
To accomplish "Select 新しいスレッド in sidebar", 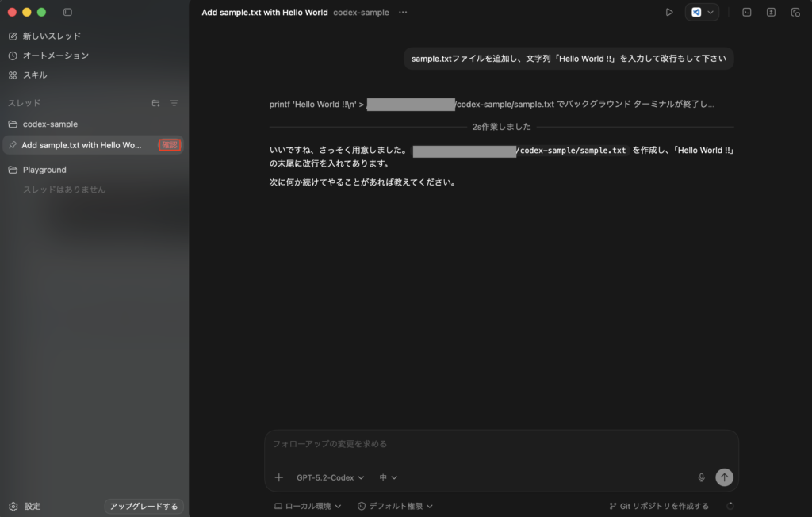I will (x=52, y=36).
